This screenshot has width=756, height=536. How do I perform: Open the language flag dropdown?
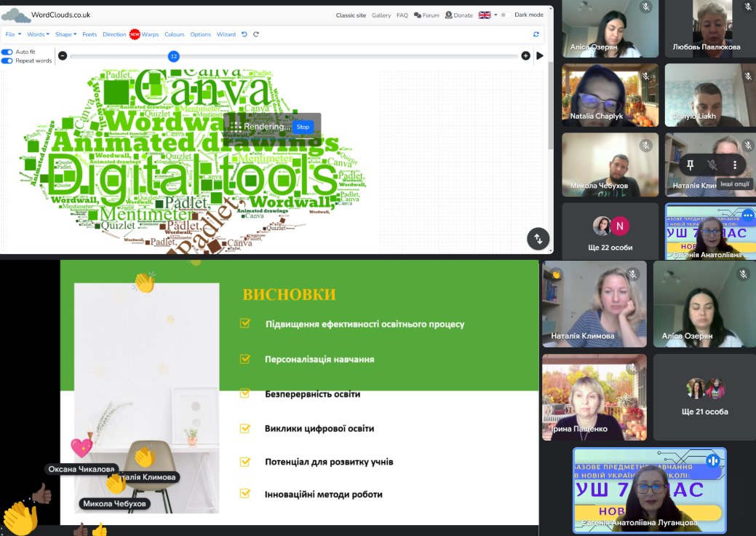click(x=488, y=15)
